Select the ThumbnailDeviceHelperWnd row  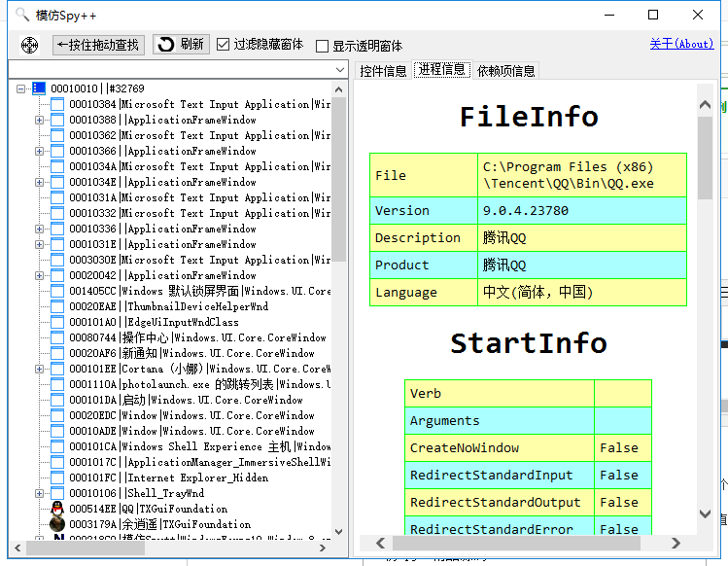pos(169,306)
